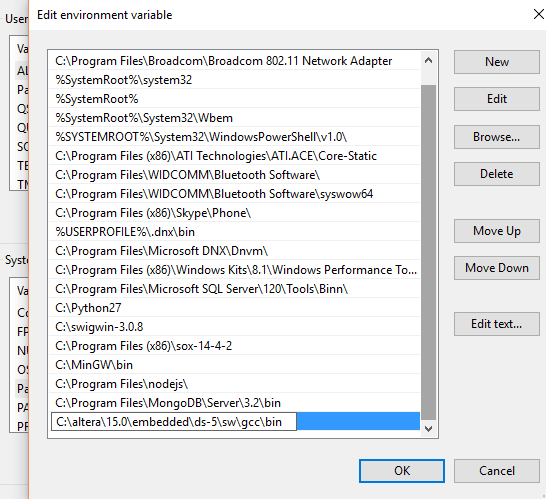Select WIDCOMM\Bluetooth Software\ entry
The width and height of the screenshot is (546, 499).
pyautogui.click(x=234, y=175)
